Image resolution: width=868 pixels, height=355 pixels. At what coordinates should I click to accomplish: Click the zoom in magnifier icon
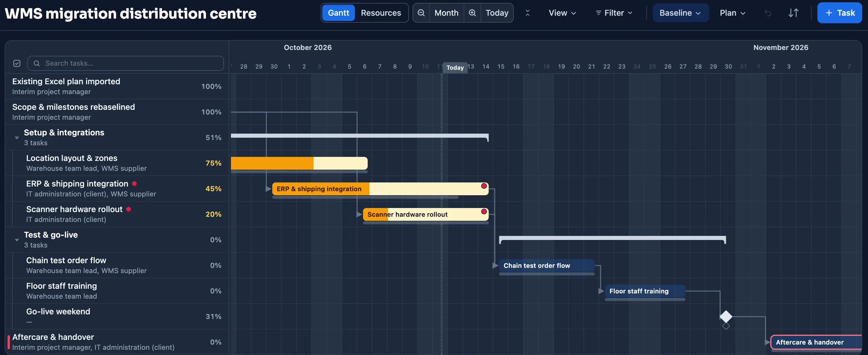tap(472, 13)
